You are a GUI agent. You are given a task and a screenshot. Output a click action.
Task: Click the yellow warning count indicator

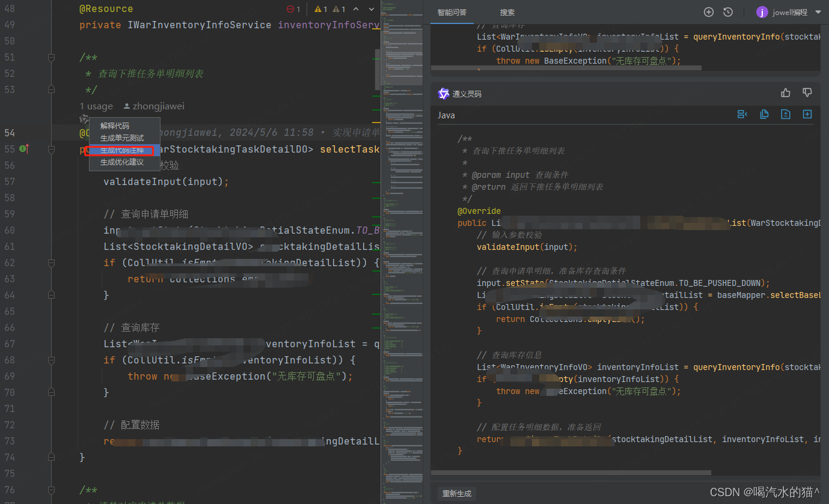(322, 9)
